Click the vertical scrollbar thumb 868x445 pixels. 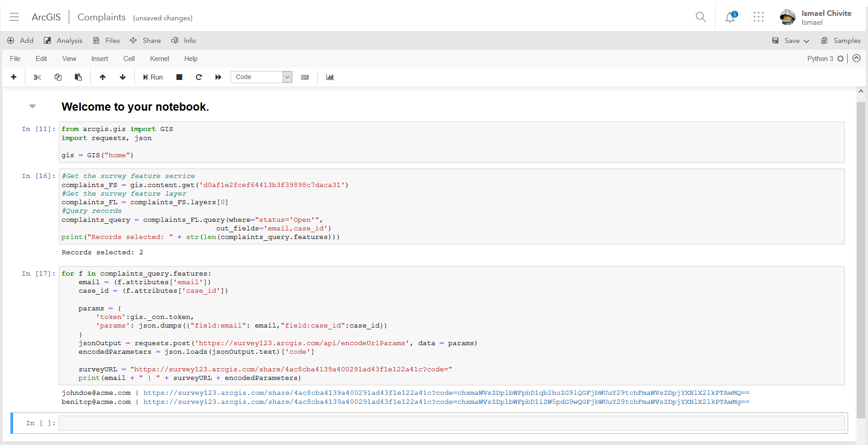coord(861,260)
